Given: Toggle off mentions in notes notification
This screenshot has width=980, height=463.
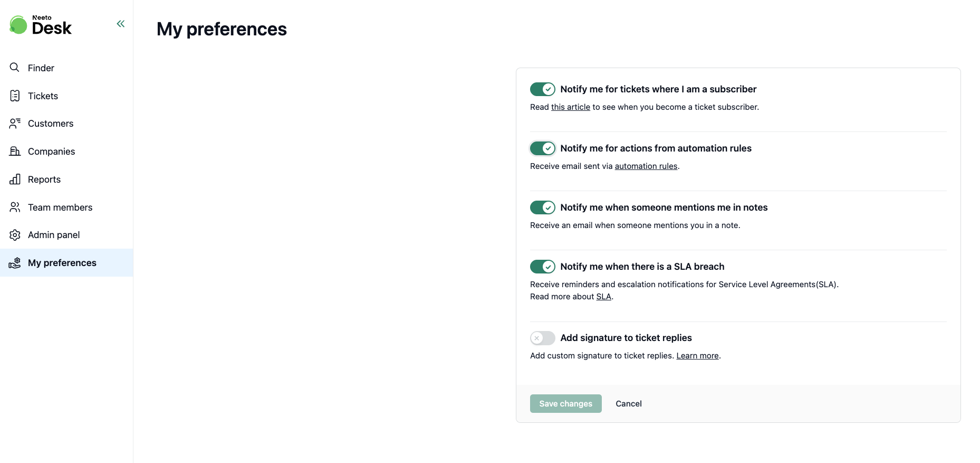Looking at the screenshot, I should click(x=542, y=207).
